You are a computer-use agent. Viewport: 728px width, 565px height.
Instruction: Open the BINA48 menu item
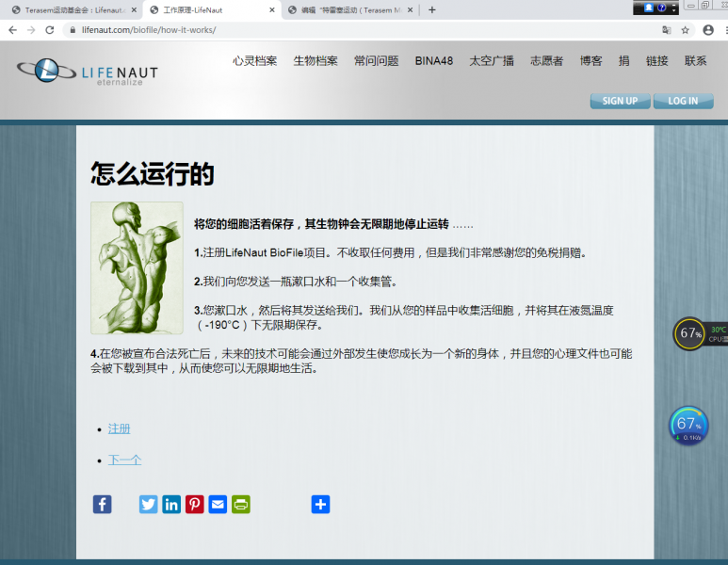[434, 61]
